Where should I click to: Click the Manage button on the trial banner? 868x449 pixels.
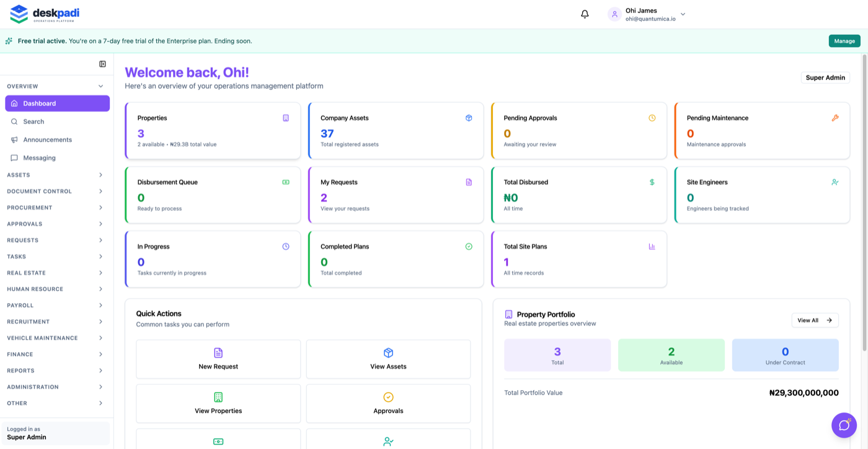tap(844, 40)
